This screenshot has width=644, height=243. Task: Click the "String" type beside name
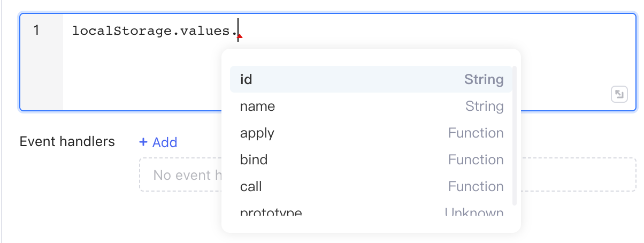tap(484, 107)
